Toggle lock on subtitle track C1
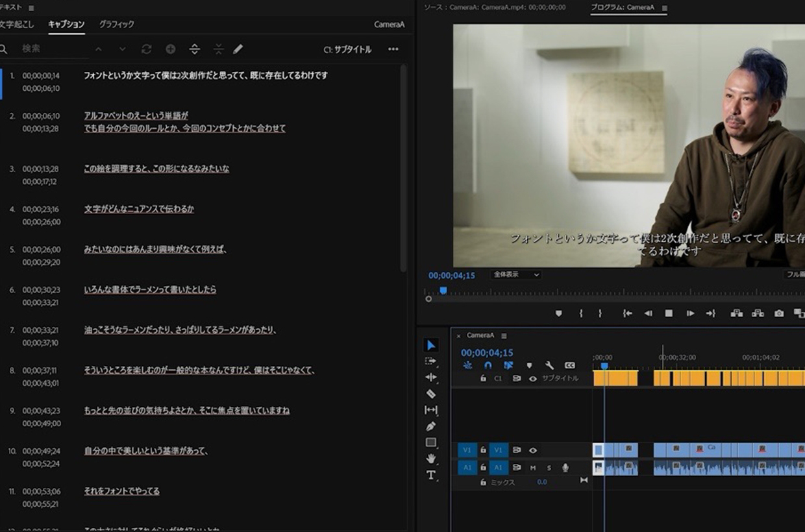The width and height of the screenshot is (805, 532). (483, 378)
